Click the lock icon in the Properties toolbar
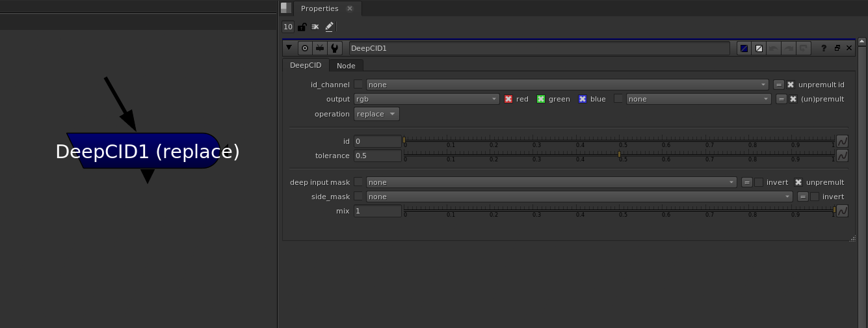Viewport: 868px width, 328px height. click(302, 27)
